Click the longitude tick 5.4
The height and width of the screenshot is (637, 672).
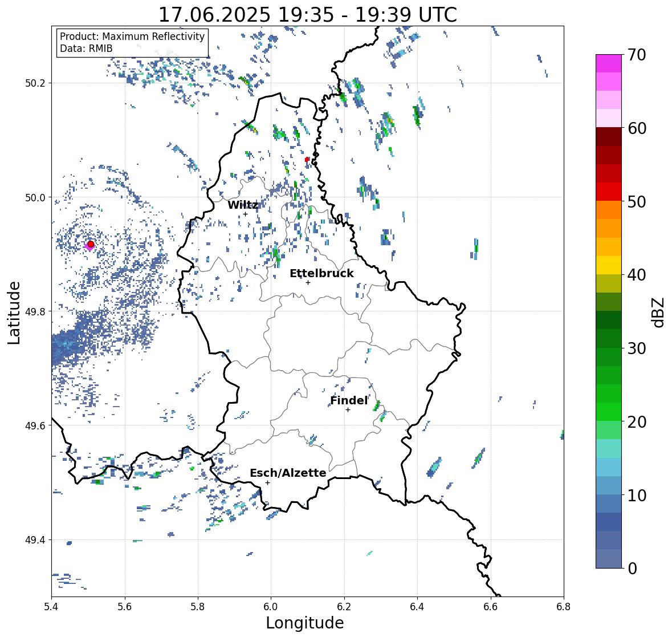[51, 607]
